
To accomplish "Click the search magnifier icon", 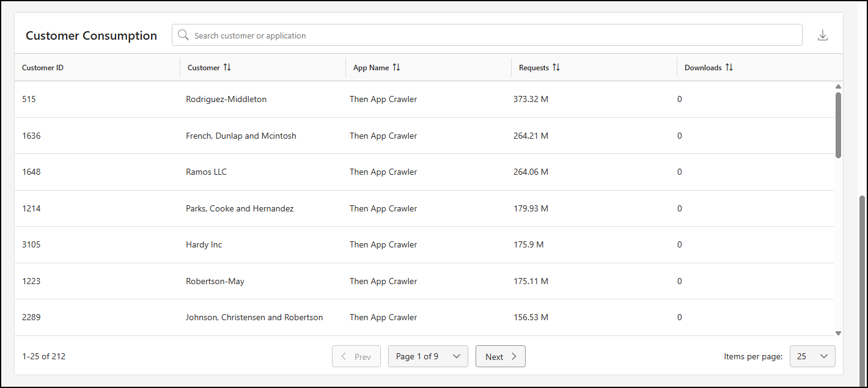I will pyautogui.click(x=183, y=35).
